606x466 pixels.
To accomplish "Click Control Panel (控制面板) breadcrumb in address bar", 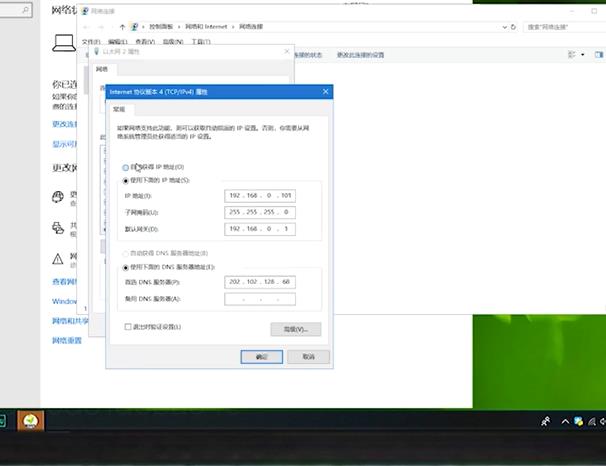I will click(x=161, y=27).
